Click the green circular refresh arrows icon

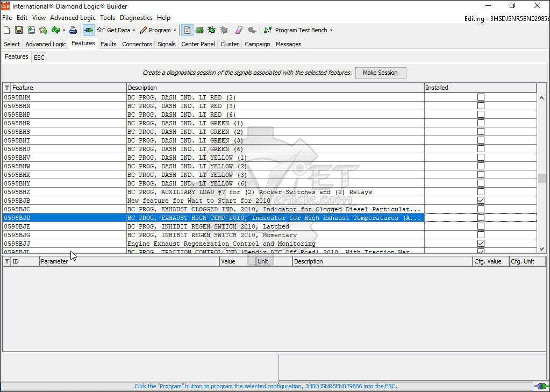click(55, 30)
